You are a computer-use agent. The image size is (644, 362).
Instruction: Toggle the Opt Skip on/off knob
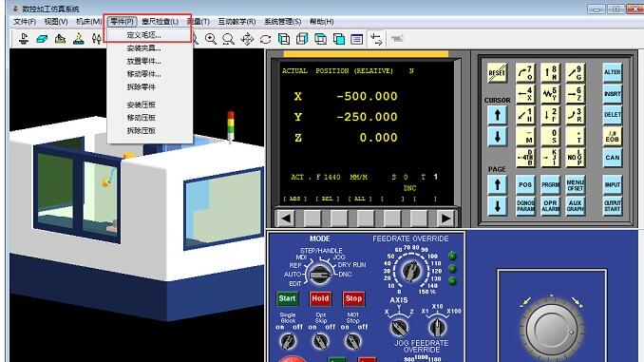click(x=320, y=341)
